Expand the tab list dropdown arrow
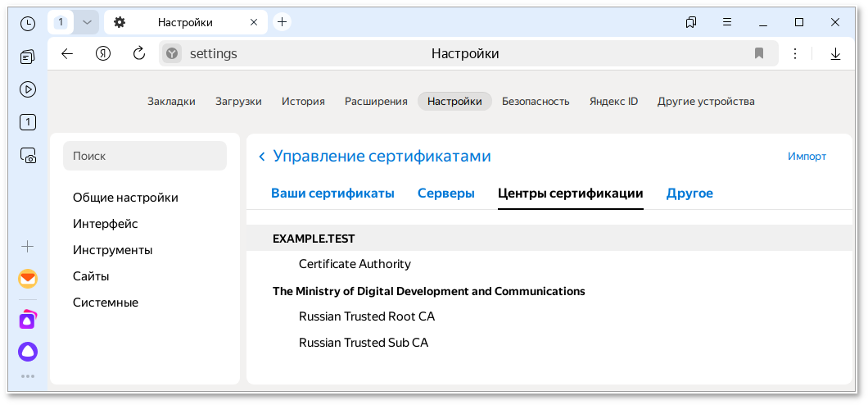This screenshot has height=405, width=868. pos(87,22)
